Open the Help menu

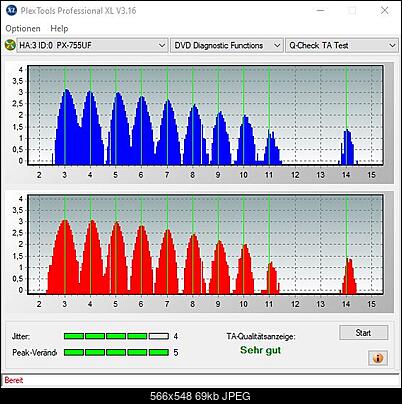click(x=59, y=29)
